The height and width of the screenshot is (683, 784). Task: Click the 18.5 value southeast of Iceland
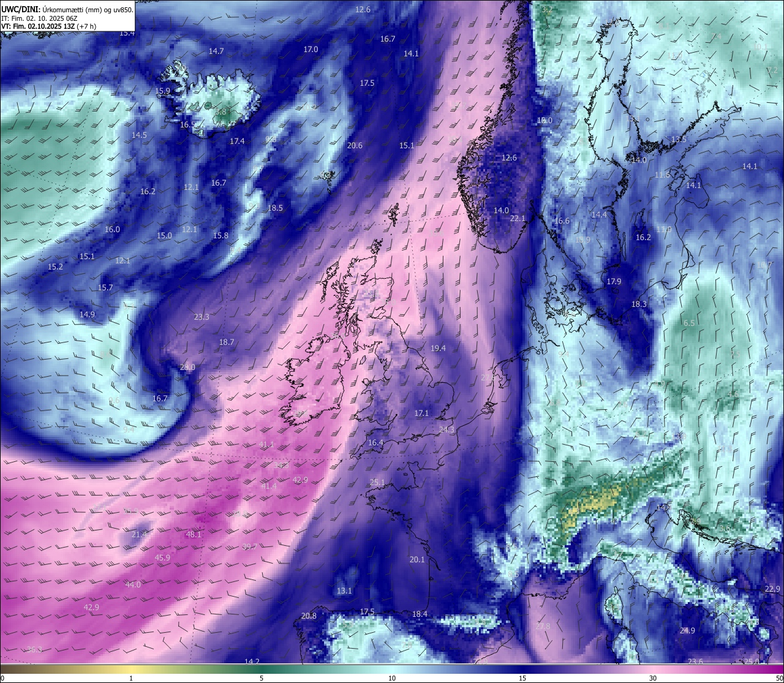pos(275,208)
